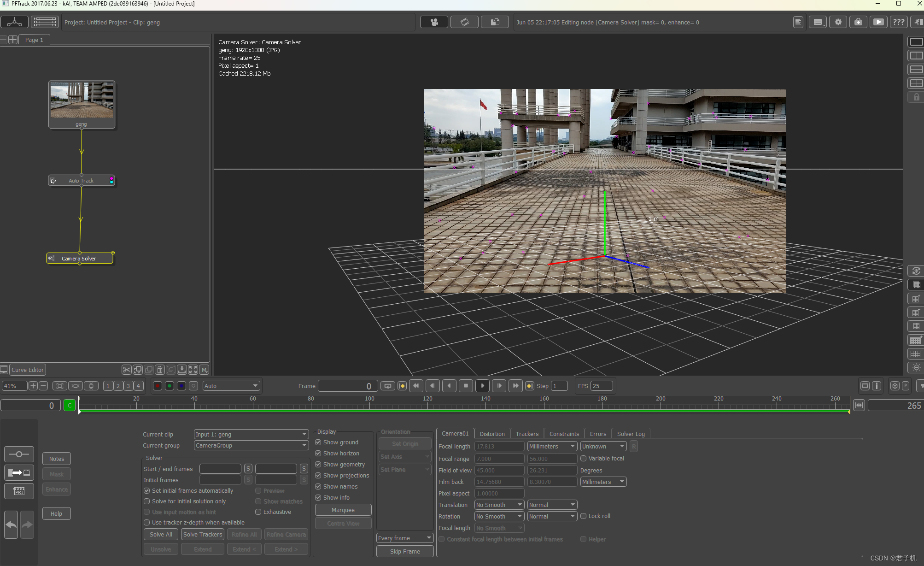Click the Solve All button
924x566 pixels.
coord(161,534)
